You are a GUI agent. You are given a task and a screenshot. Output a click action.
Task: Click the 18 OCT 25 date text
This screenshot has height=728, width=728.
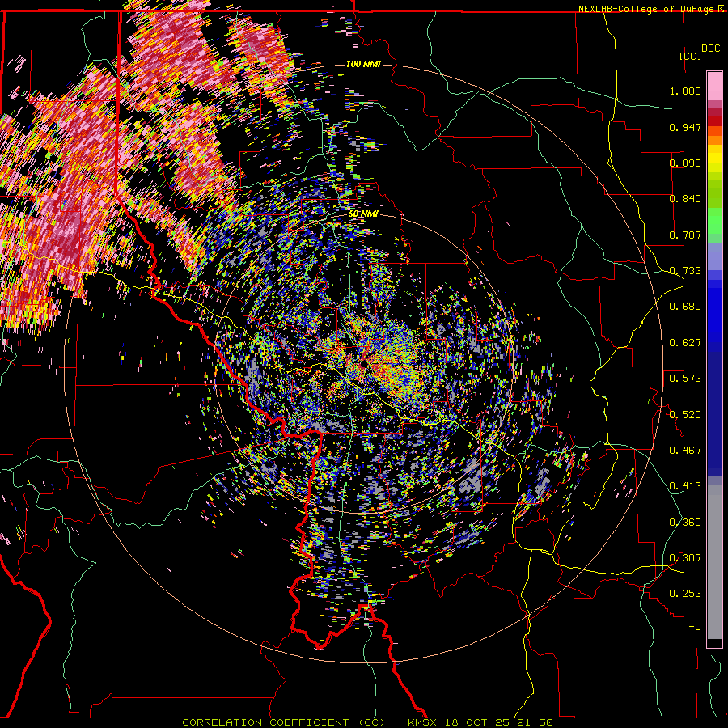click(476, 722)
